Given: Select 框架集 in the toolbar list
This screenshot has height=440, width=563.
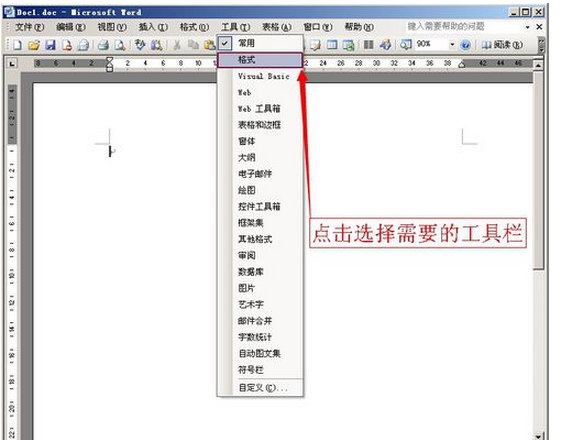Looking at the screenshot, I should pyautogui.click(x=260, y=223).
